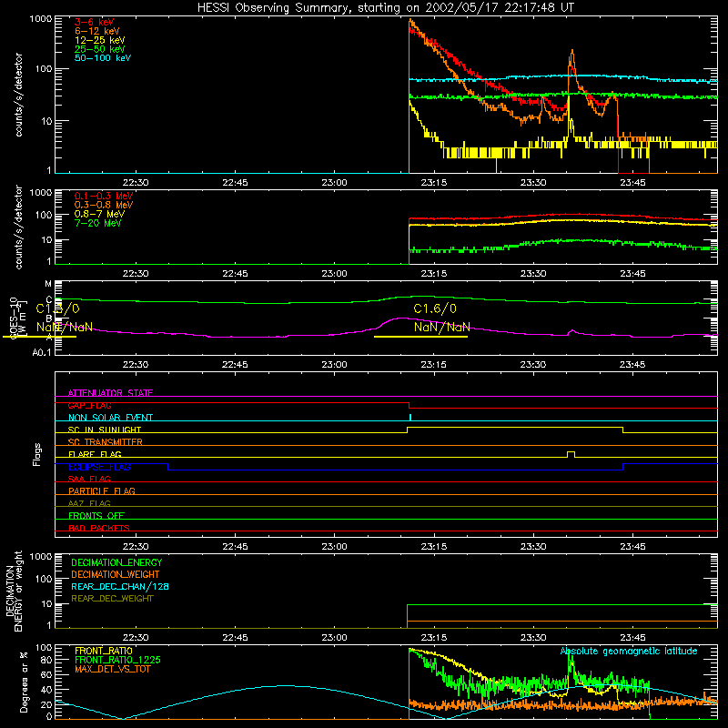Click the cyan spike on the NON_SOLAR_EVENT line

410,417
